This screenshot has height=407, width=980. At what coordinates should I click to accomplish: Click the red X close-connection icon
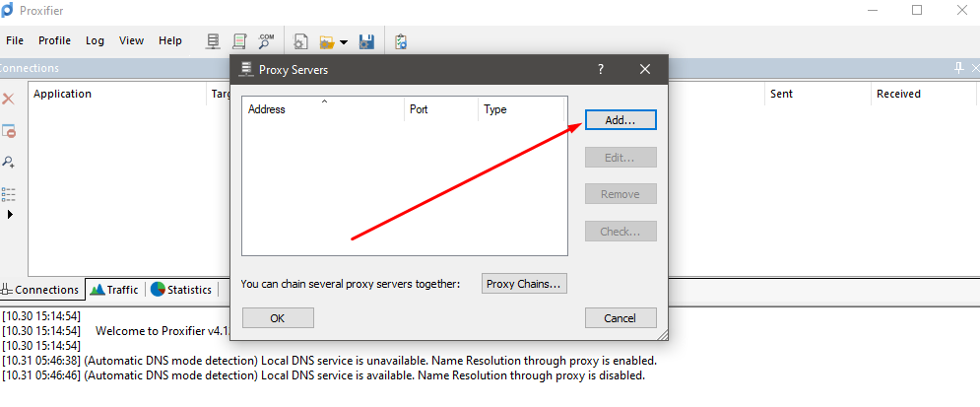click(8, 100)
